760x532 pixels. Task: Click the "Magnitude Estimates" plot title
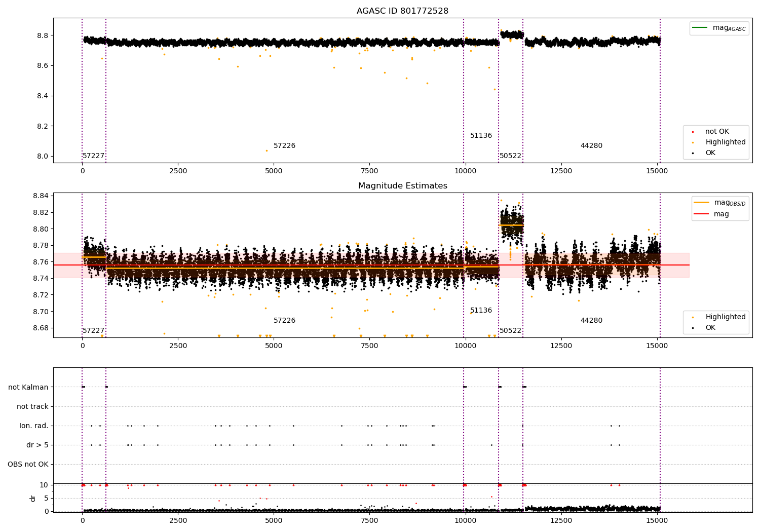(x=402, y=186)
